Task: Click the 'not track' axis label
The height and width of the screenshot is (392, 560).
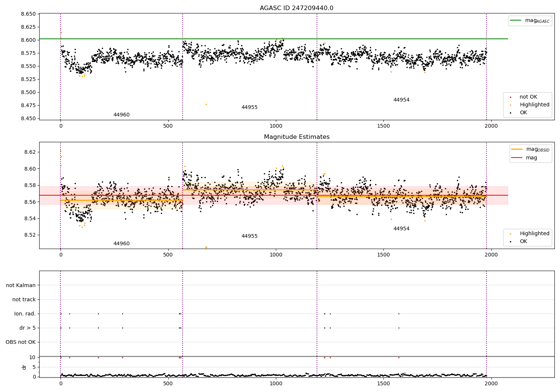Action: click(x=24, y=299)
